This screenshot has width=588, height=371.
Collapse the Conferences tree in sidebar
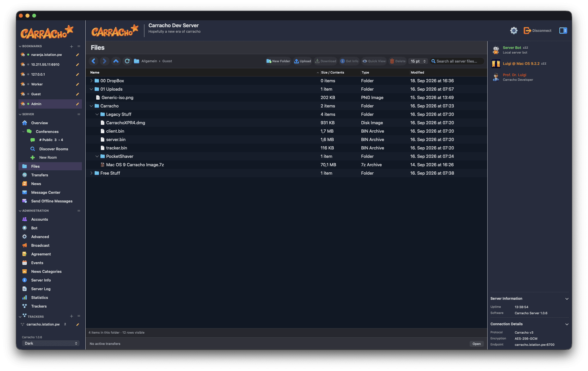point(23,131)
